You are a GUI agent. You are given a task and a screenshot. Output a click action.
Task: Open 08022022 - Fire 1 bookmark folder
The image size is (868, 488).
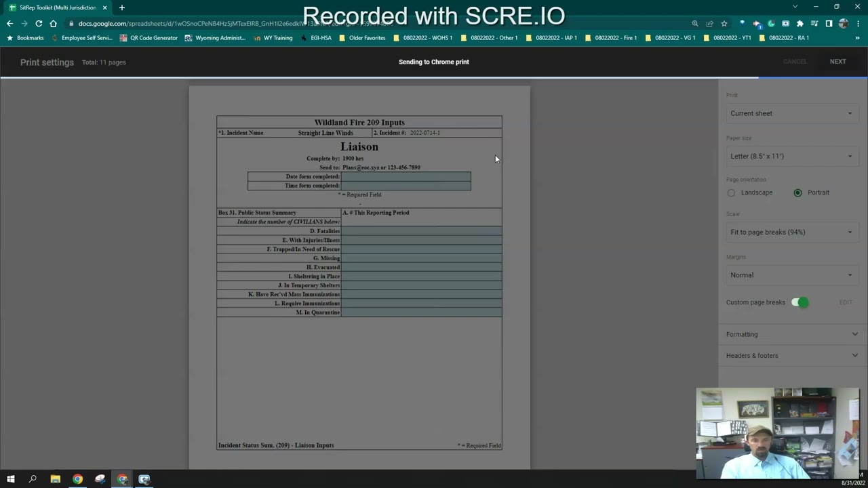[x=610, y=38]
